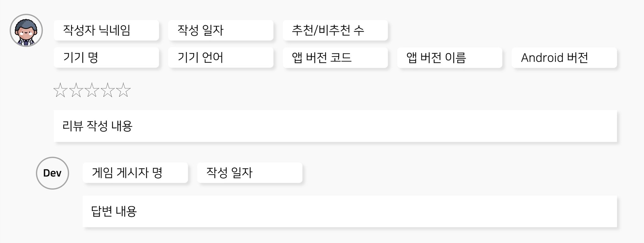The width and height of the screenshot is (644, 243).
Task: Click the 앱 버전 코드 tag
Action: (335, 57)
